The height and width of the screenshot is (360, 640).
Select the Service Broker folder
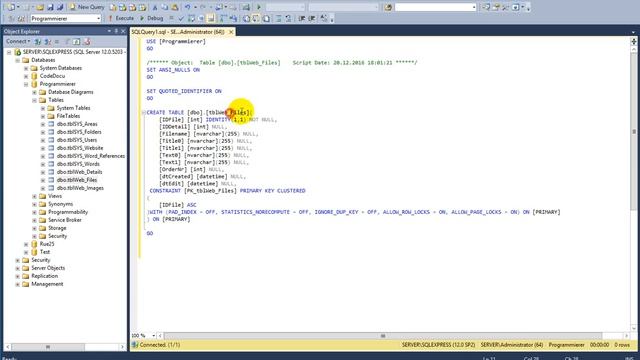(64, 220)
